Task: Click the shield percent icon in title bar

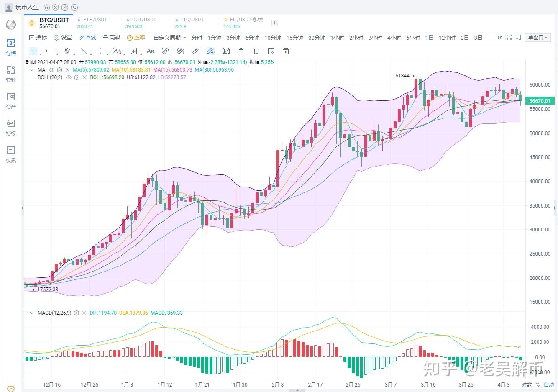Action: 56,8
